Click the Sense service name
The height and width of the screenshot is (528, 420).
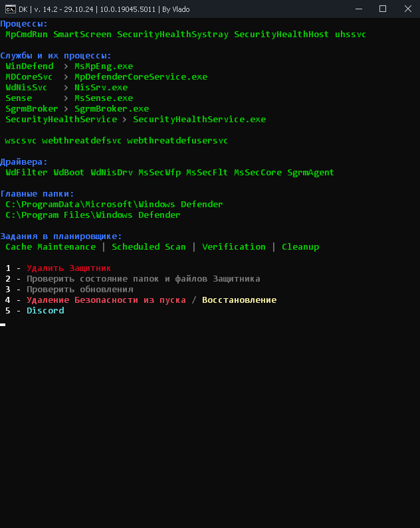coord(19,98)
